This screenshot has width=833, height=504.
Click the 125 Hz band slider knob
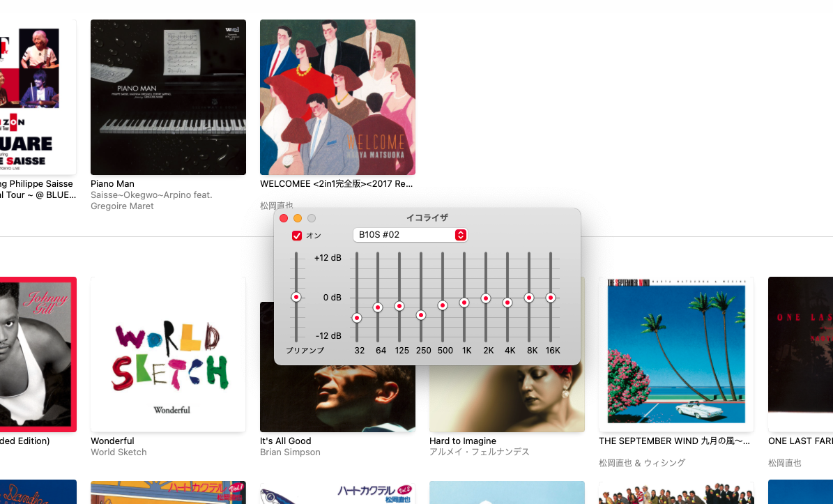coord(399,306)
